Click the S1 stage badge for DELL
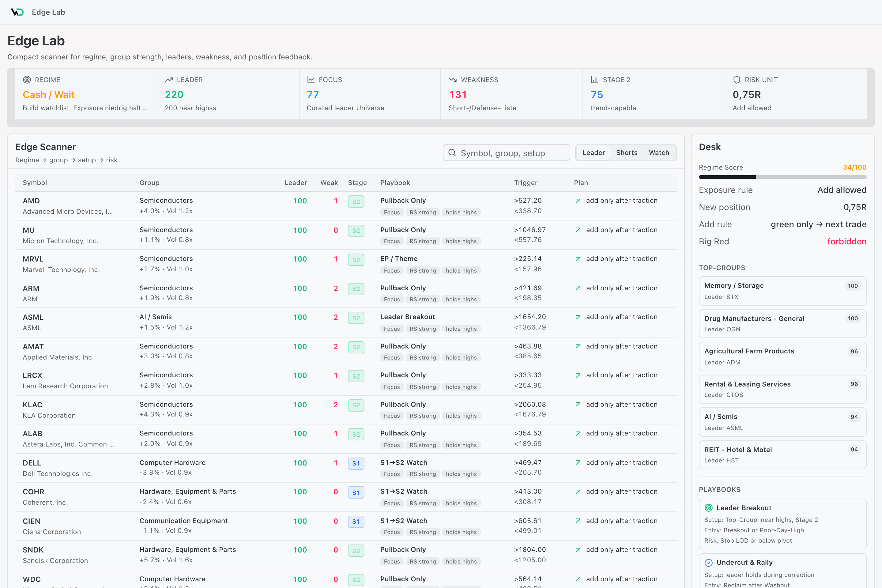 tap(356, 463)
